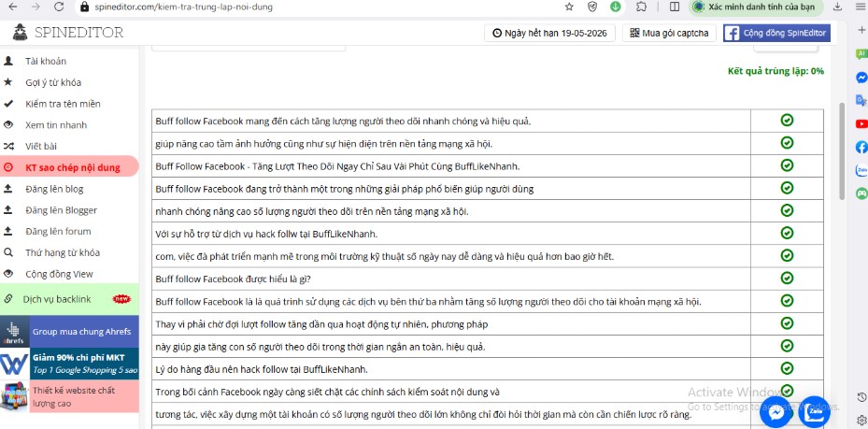Go to Viết bài menu item
868x429 pixels.
pyautogui.click(x=40, y=146)
